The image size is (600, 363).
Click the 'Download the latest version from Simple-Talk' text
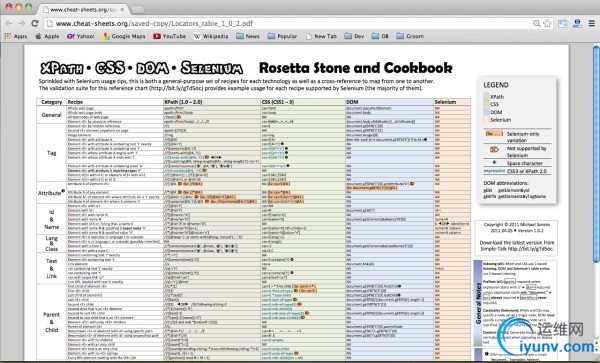point(517,246)
